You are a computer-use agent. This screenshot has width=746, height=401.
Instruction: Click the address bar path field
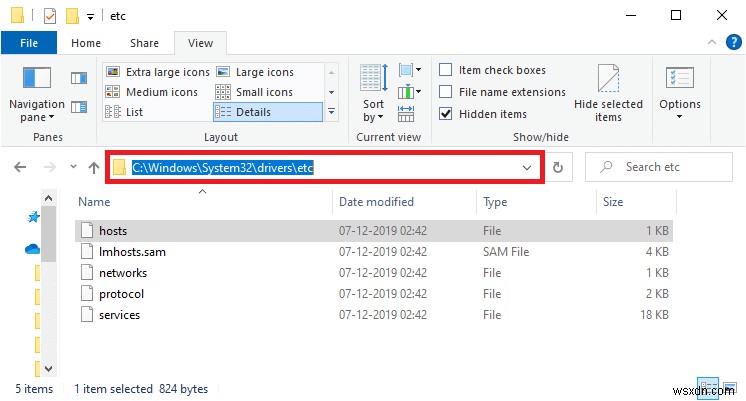click(x=325, y=167)
